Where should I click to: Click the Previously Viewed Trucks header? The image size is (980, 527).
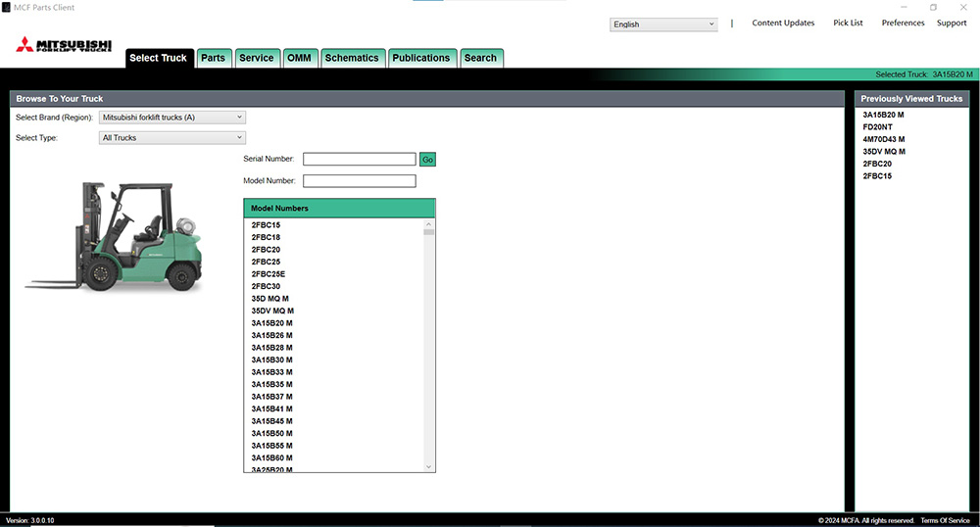pos(911,99)
